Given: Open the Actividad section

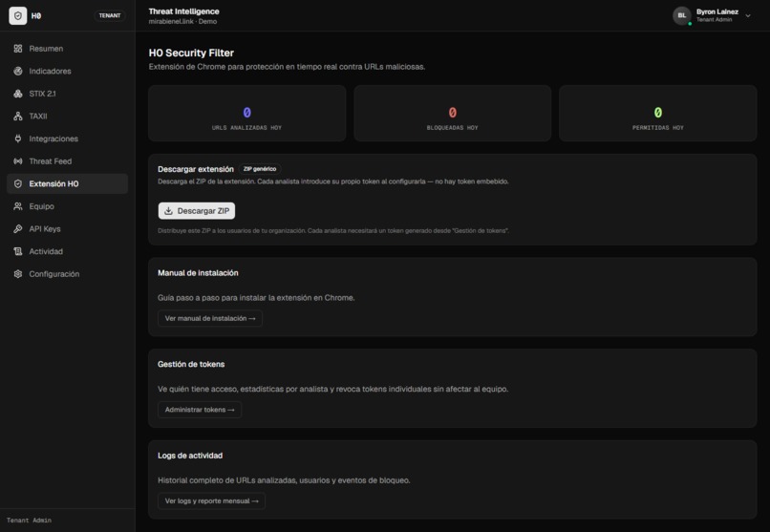Looking at the screenshot, I should [x=67, y=252].
